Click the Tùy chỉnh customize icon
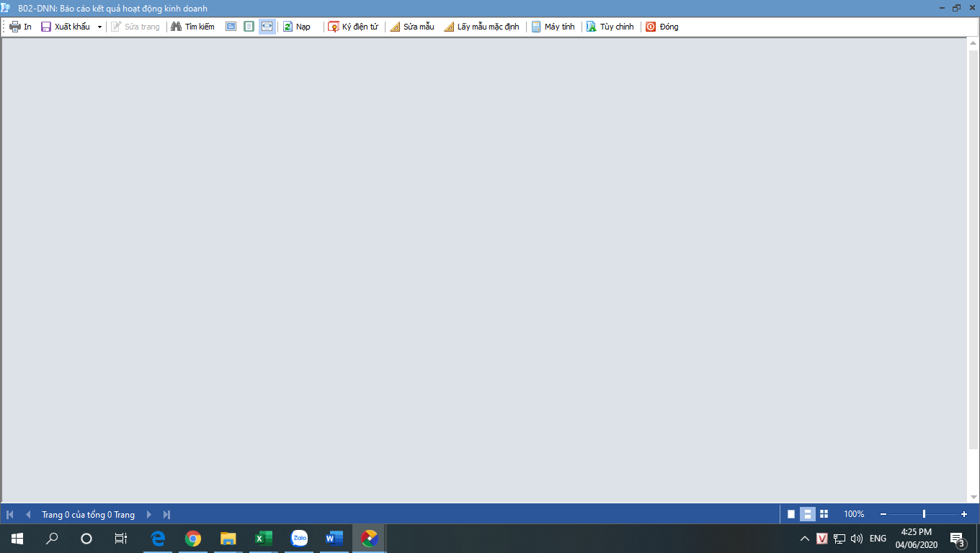This screenshot has width=980, height=553. coord(592,27)
